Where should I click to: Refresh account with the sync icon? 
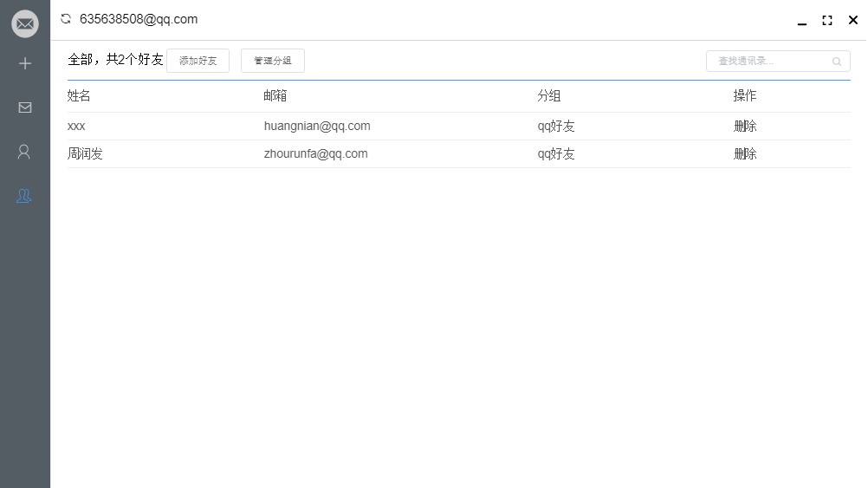click(x=66, y=19)
